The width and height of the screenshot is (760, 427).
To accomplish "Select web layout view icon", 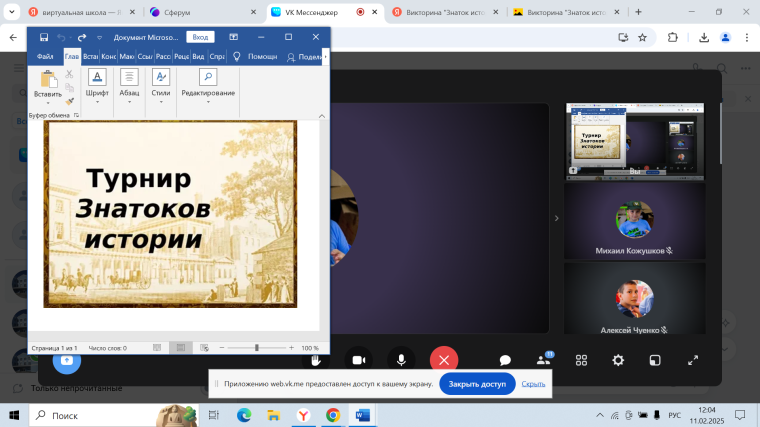I will [x=205, y=348].
